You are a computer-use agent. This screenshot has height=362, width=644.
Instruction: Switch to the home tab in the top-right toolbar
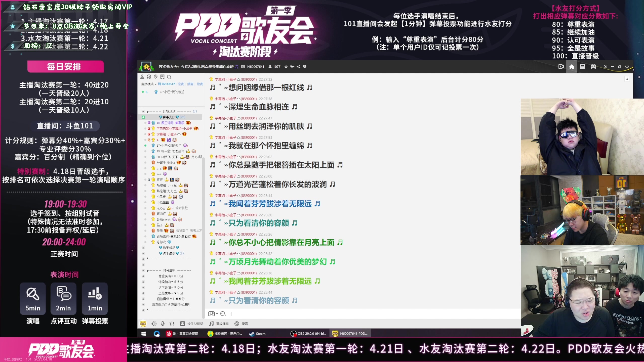point(572,67)
